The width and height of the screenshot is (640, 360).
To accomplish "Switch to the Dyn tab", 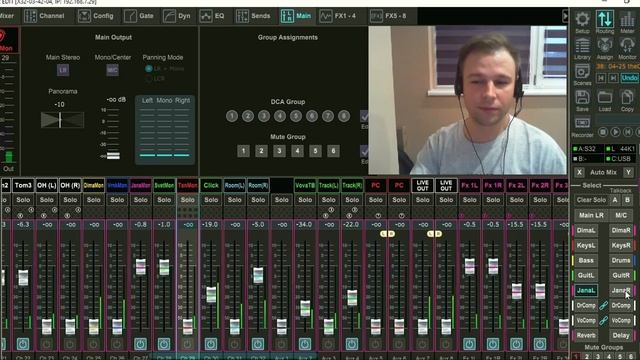I will 177,16.
